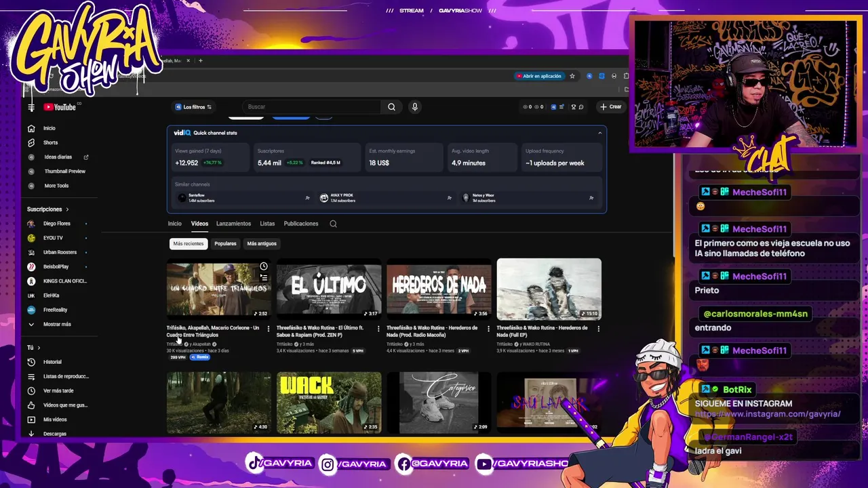Select the Videos channel tab
The width and height of the screenshot is (868, 488).
pos(199,224)
